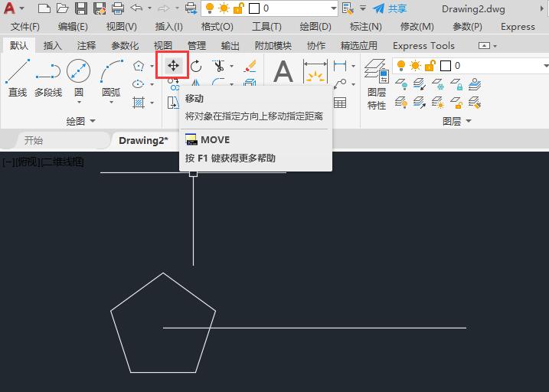
Task: Save the drawing with the floppy icon
Action: click(x=81, y=8)
